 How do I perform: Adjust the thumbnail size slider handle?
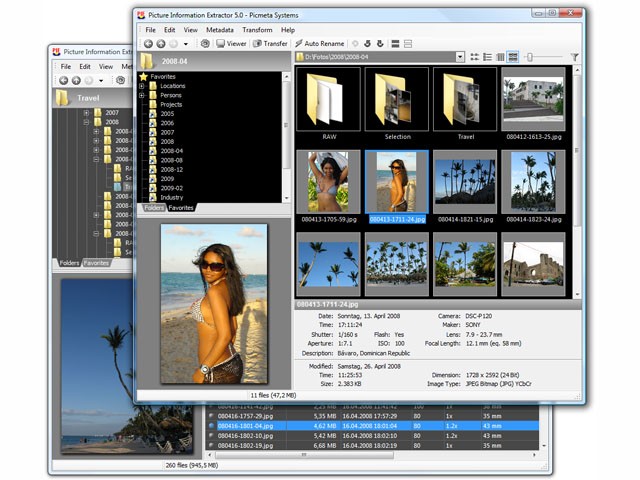530,57
